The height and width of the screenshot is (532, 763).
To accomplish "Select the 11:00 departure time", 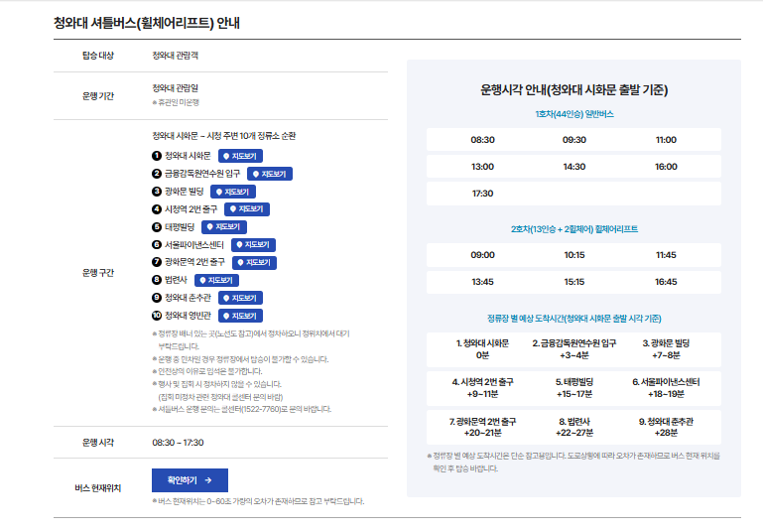I will (x=666, y=140).
